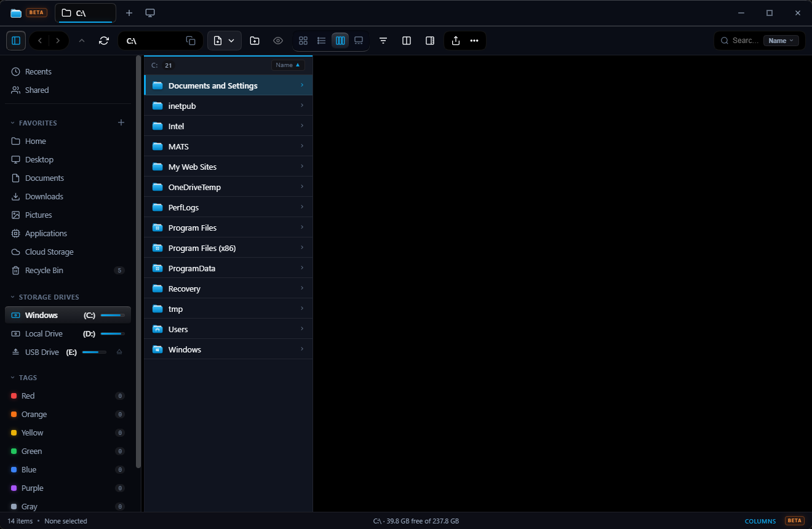812x529 pixels.
Task: Open the Recycle Bin
Action: coord(68,270)
